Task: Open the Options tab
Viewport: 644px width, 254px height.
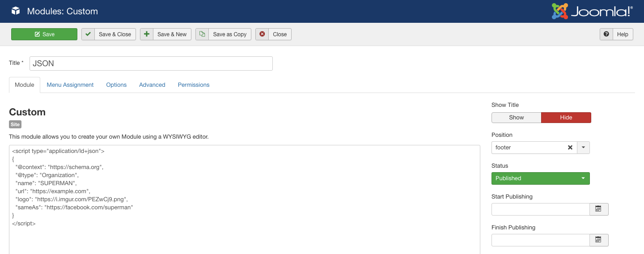Action: pos(116,85)
